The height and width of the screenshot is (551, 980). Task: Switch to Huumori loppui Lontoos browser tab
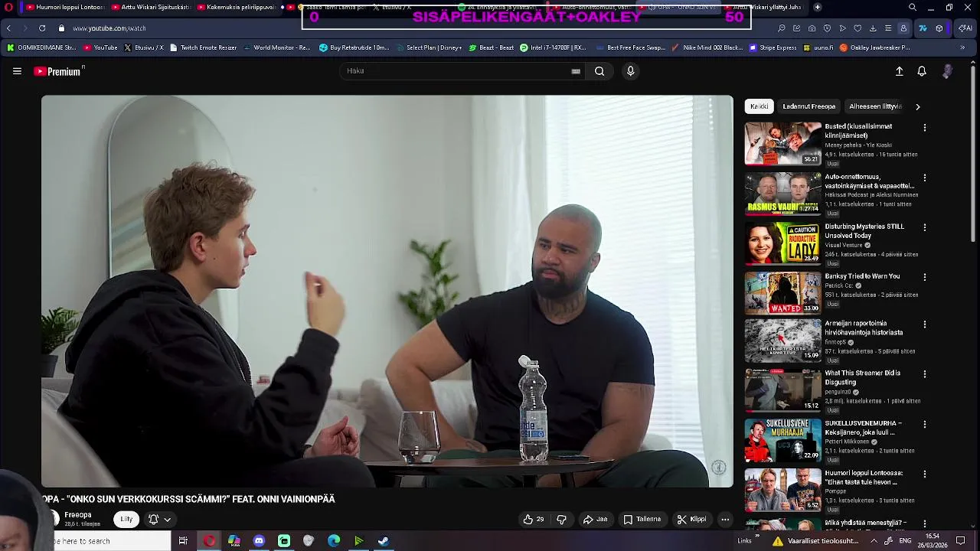[64, 7]
